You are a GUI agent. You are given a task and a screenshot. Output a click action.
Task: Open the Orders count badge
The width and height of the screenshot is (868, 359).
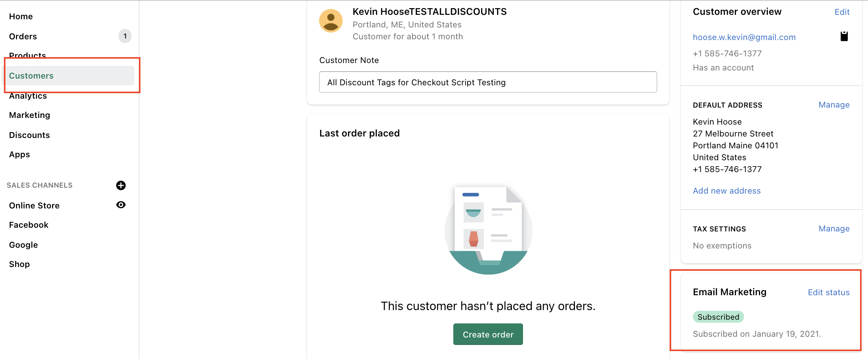tap(125, 36)
